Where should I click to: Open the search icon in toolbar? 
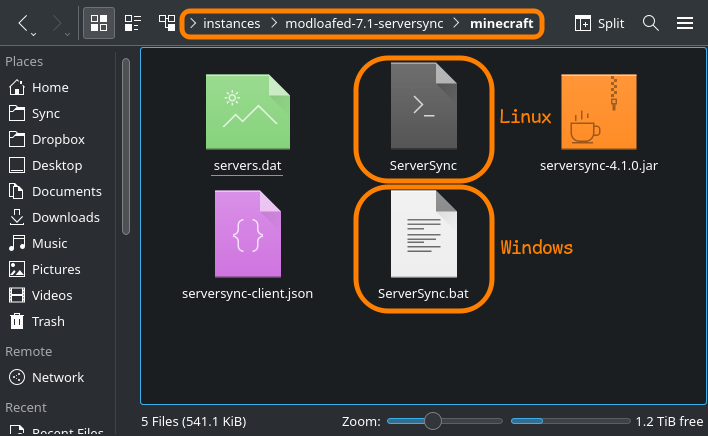click(650, 22)
